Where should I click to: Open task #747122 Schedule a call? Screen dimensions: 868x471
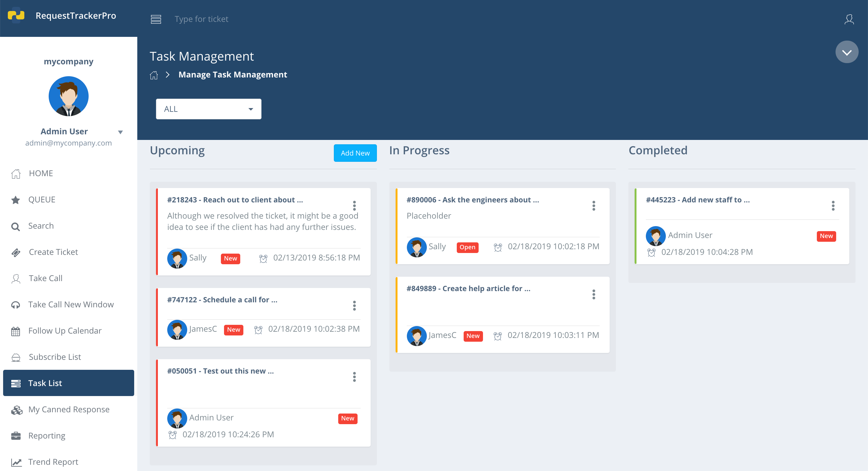click(x=222, y=300)
